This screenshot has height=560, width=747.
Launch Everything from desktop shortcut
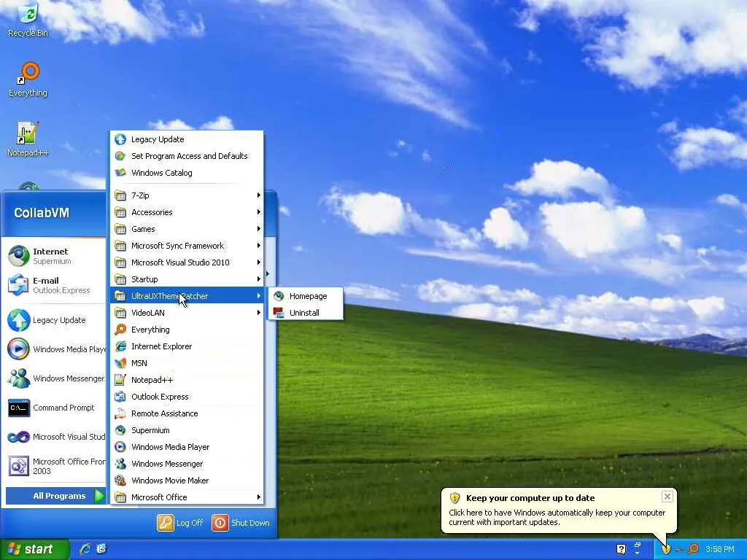click(28, 79)
